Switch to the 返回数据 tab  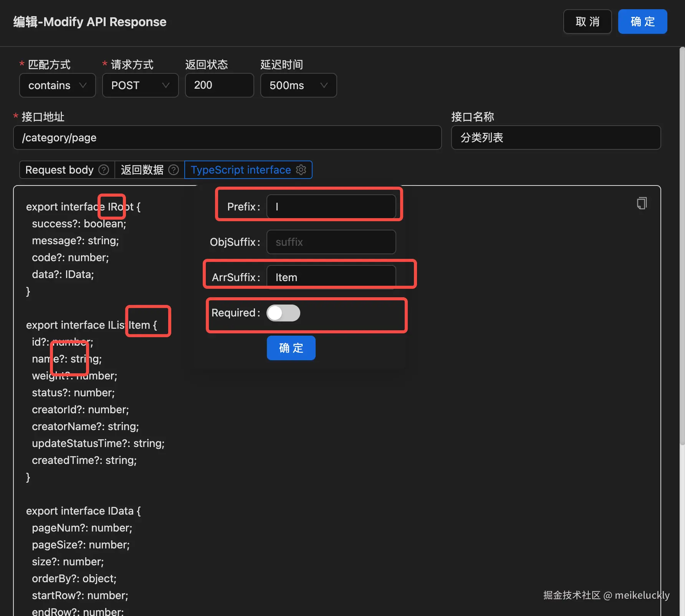point(143,170)
